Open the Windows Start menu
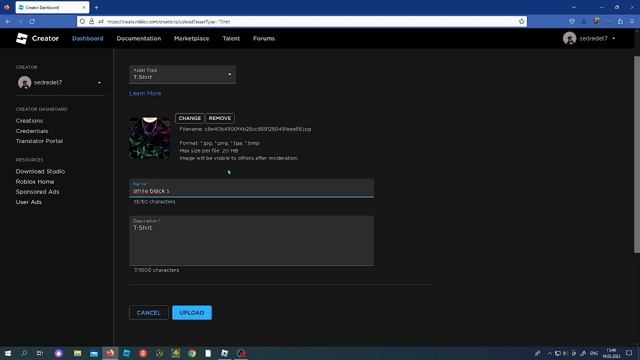 point(7,353)
